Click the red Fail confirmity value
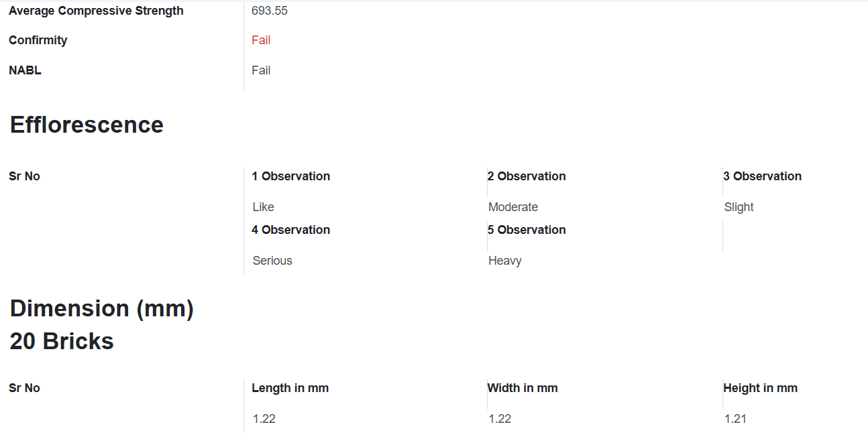 pyautogui.click(x=261, y=40)
